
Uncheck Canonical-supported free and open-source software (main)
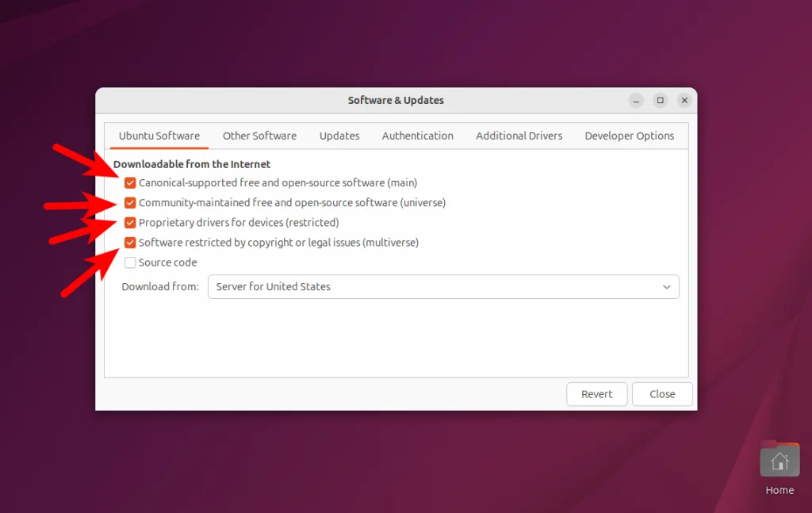[x=130, y=182]
